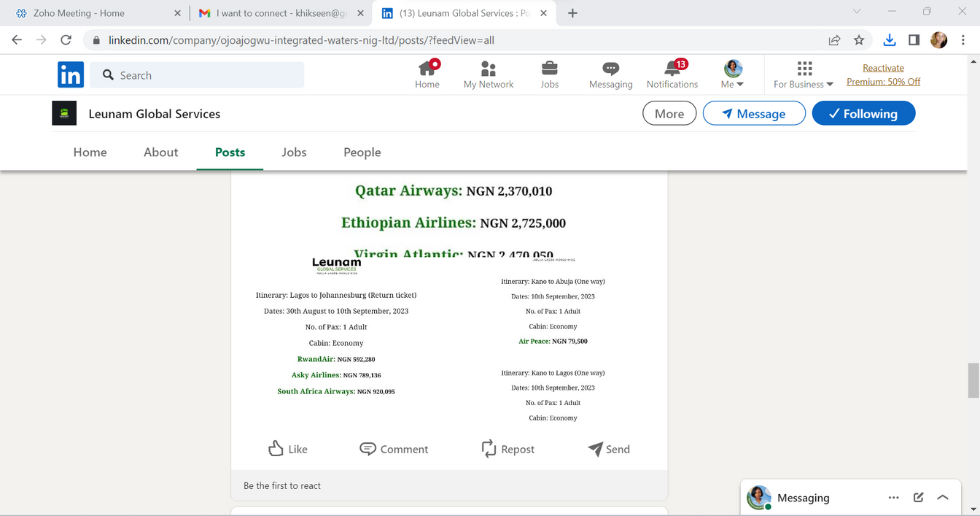Comment on the post

[394, 449]
